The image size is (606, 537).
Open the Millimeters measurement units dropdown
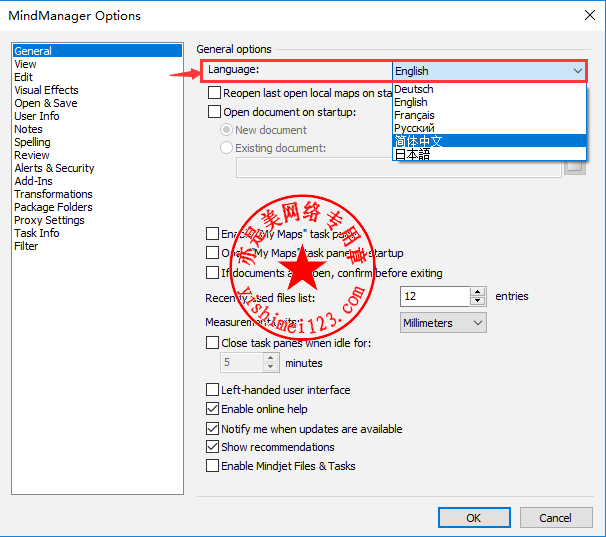point(443,323)
